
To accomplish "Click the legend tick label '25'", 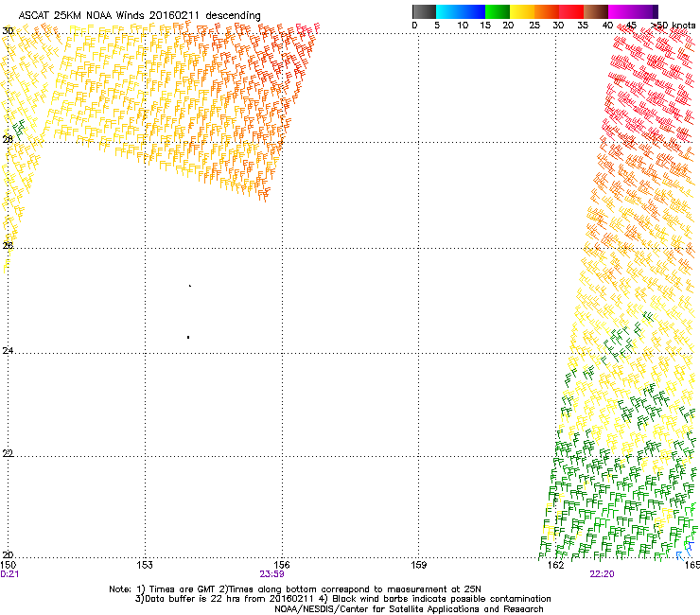I will point(534,26).
